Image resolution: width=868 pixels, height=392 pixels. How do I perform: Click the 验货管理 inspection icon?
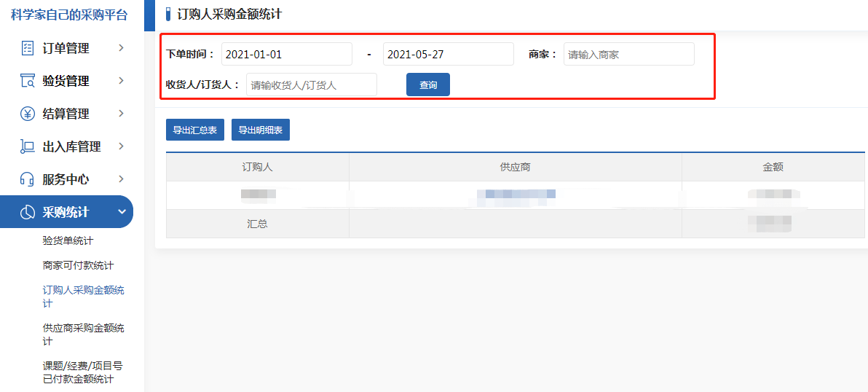click(28, 81)
